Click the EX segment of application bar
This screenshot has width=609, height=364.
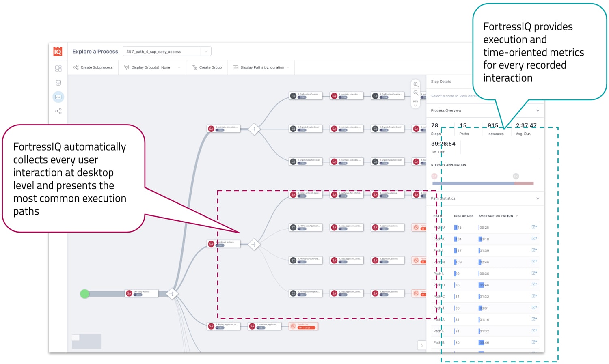[524, 183]
